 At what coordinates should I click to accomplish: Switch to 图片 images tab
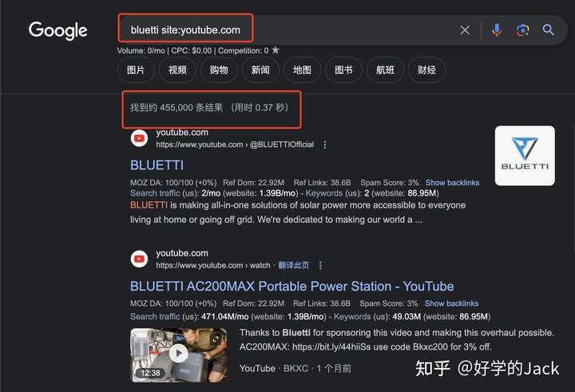pos(136,69)
